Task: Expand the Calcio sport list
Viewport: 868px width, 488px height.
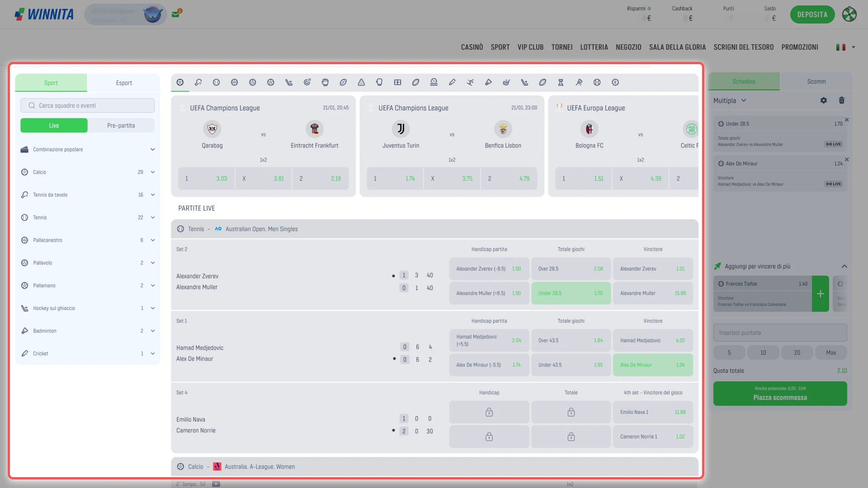Action: 88,172
